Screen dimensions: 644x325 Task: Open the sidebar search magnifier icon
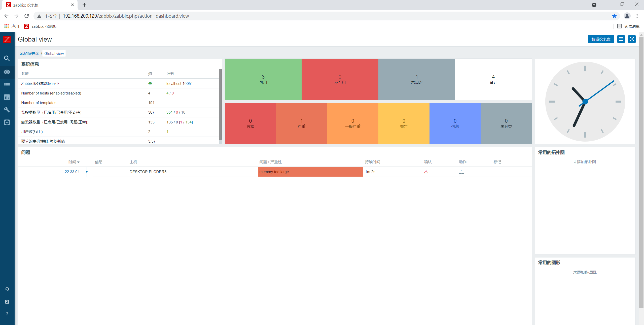coord(7,58)
